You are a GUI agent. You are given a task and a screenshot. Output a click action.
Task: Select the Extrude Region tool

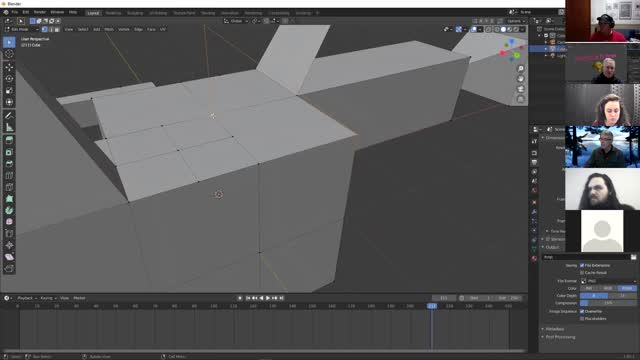9,140
